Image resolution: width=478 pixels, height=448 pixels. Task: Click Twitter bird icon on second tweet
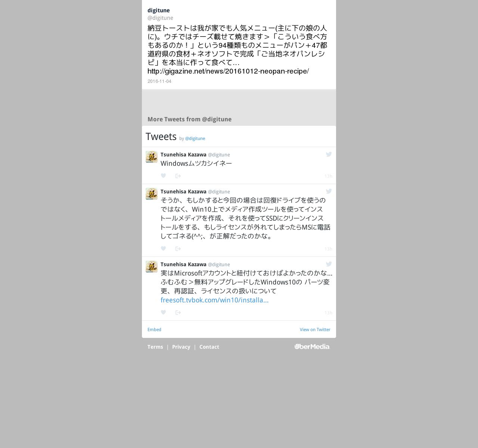[x=329, y=191]
